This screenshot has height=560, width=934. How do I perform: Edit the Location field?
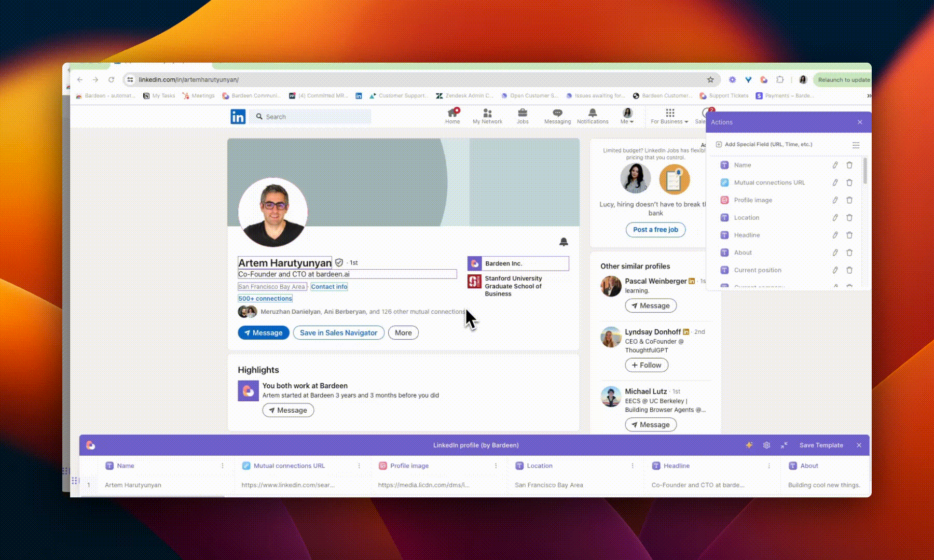tap(835, 218)
